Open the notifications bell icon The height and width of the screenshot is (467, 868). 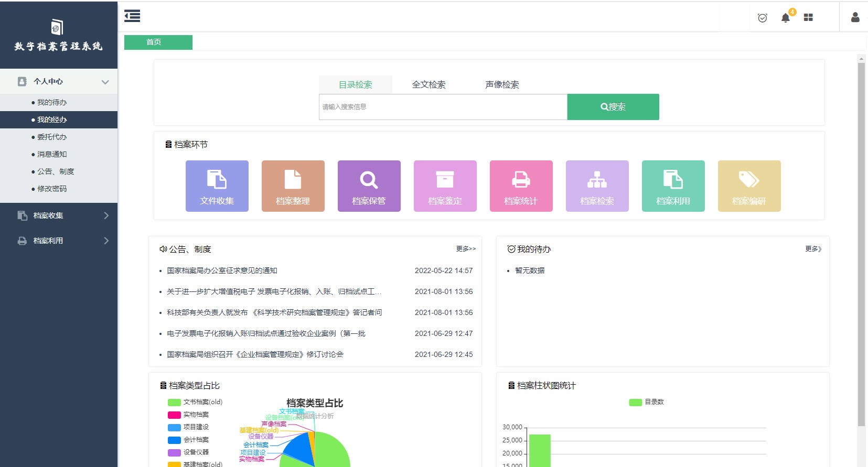[785, 18]
